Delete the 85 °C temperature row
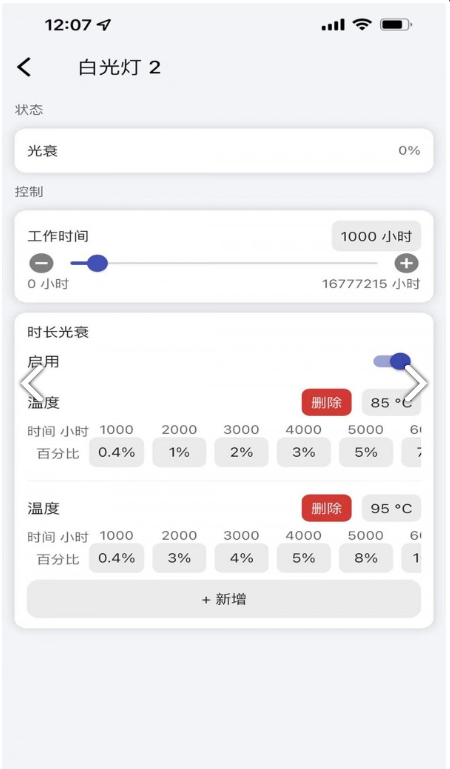 point(326,403)
